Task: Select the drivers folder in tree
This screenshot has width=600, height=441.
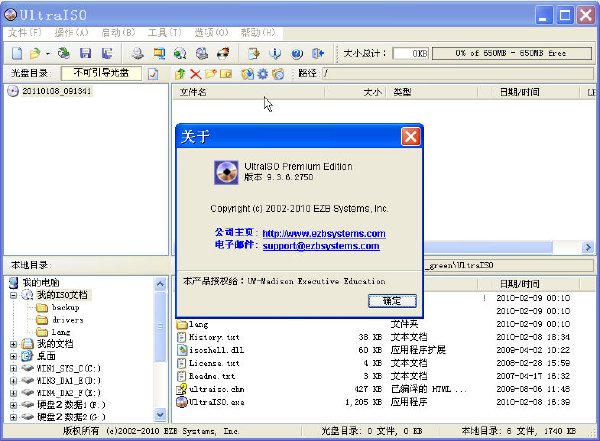Action: 67,320
